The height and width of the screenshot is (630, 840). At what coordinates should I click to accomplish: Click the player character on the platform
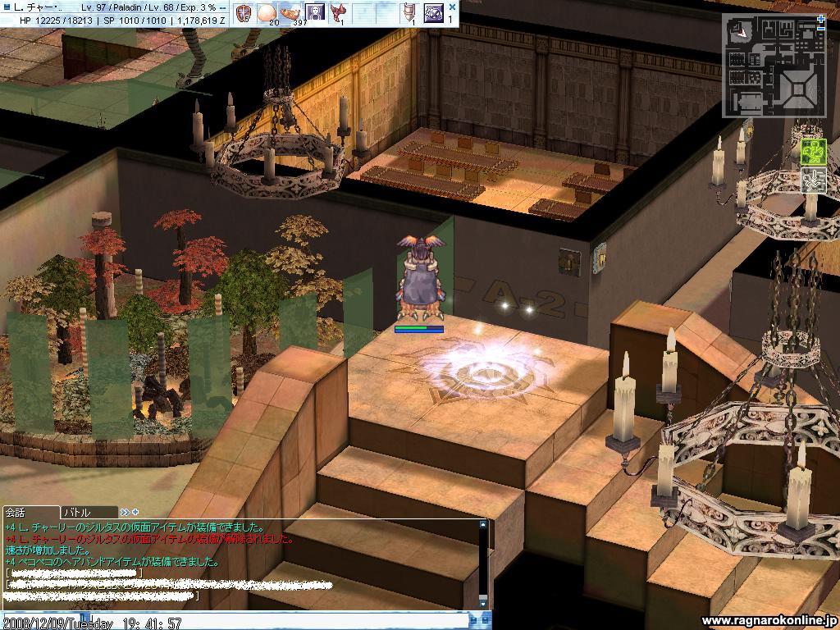point(421,280)
